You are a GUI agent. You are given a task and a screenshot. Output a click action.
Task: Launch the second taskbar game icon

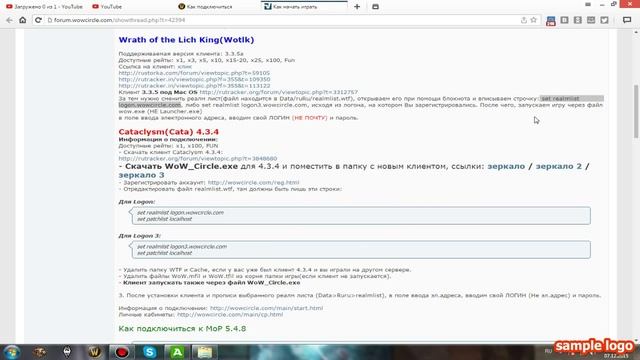(40, 352)
